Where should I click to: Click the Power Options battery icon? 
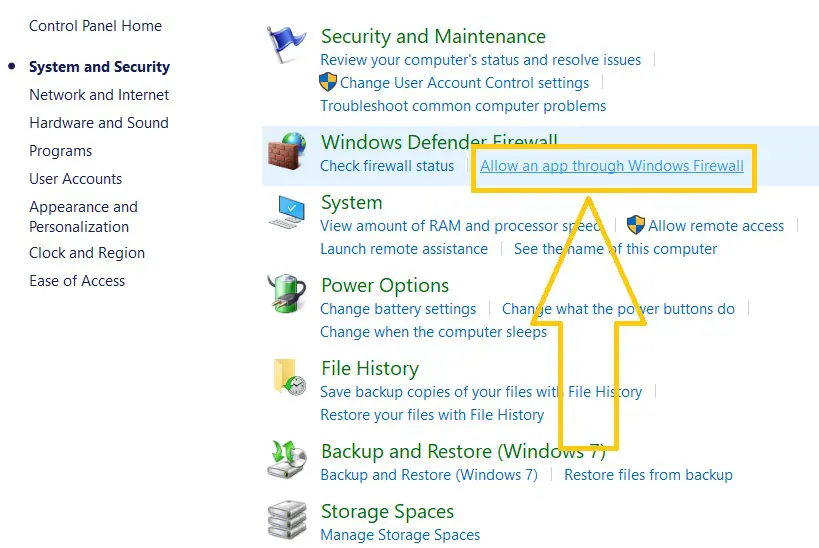(287, 294)
